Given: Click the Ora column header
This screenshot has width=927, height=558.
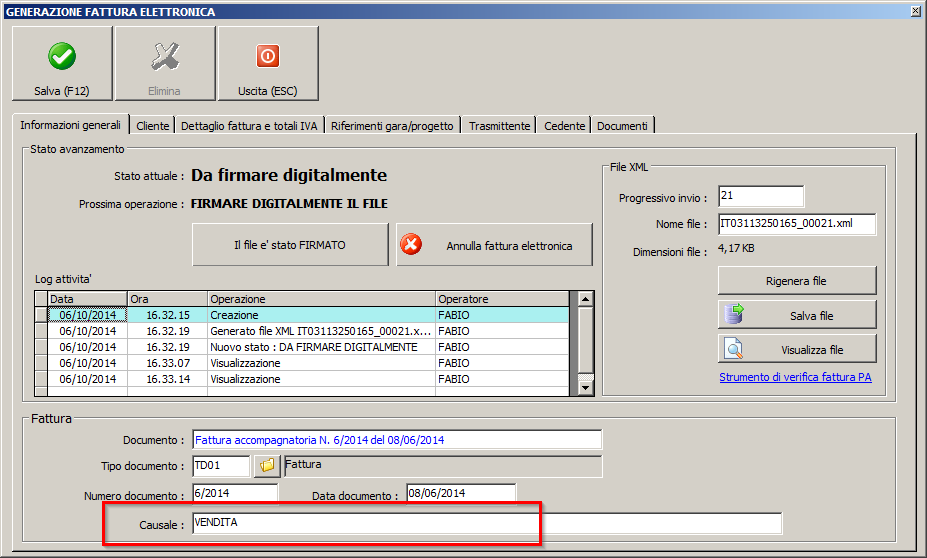Looking at the screenshot, I should (167, 299).
